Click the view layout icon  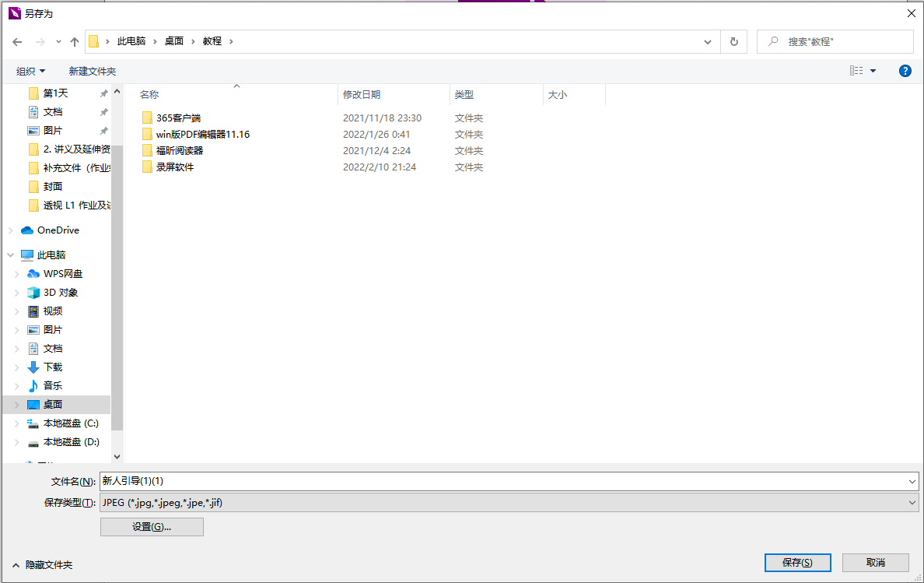click(x=856, y=71)
